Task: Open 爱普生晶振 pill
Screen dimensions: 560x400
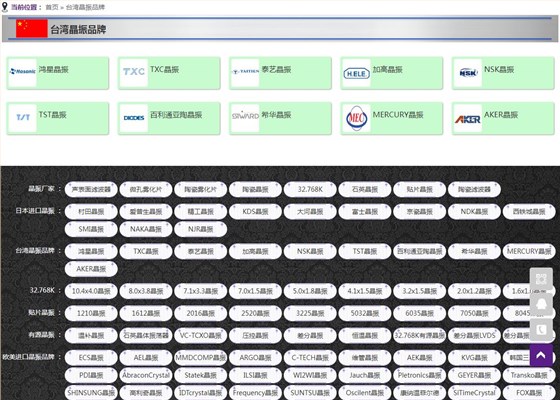Action: coord(146,211)
